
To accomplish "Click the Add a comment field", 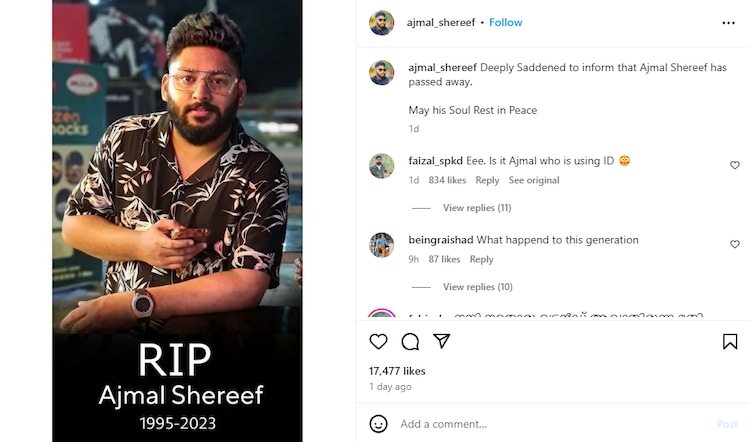I will click(540, 424).
